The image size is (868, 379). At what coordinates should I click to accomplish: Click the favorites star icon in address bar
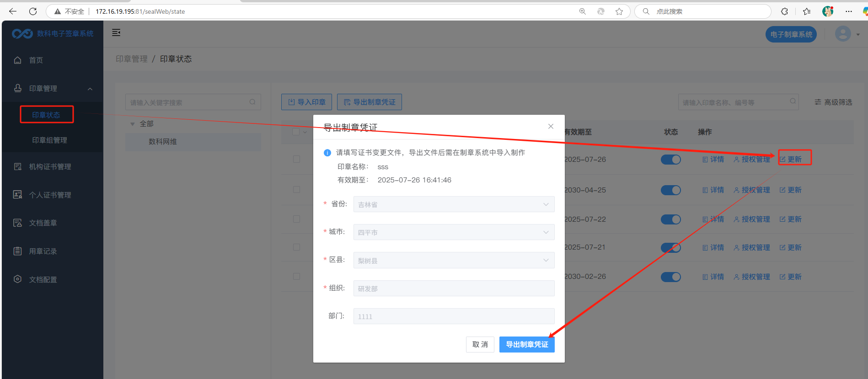point(619,11)
